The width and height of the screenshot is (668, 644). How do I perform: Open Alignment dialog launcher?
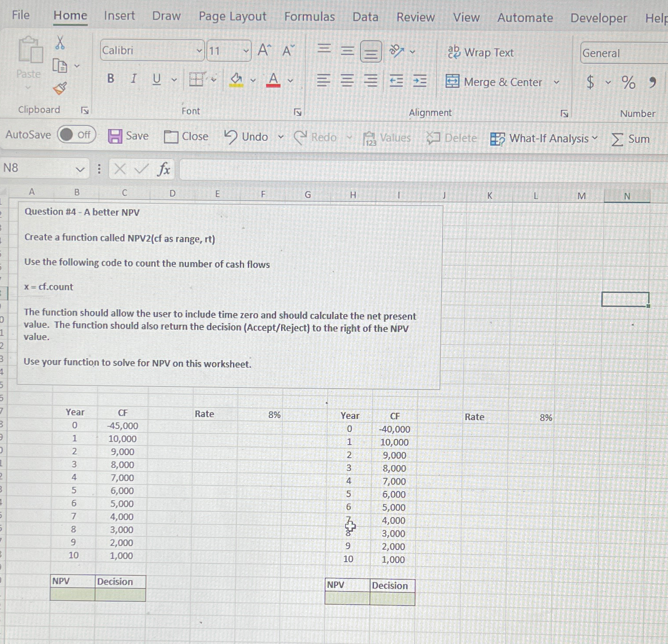coord(565,114)
